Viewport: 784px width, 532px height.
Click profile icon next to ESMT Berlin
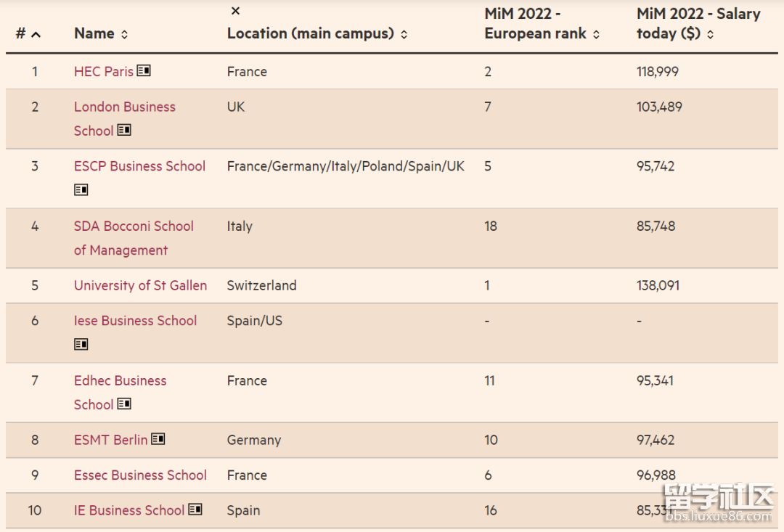(158, 440)
